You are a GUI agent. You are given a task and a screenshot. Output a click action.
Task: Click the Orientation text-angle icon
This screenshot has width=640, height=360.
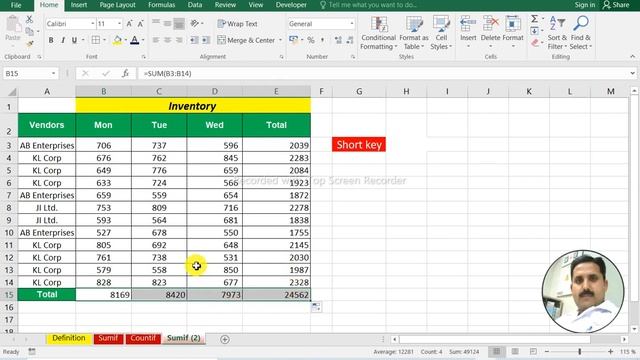coord(195,24)
